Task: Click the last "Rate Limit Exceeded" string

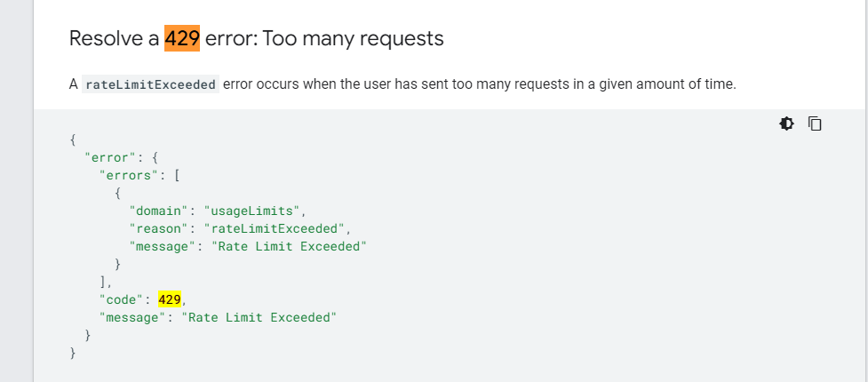Action: pyautogui.click(x=259, y=318)
